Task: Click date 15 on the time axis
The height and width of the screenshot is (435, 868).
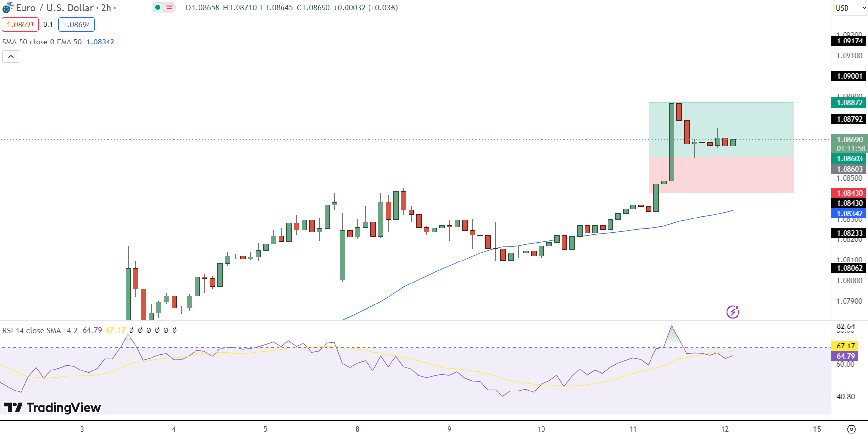Action: (817, 429)
